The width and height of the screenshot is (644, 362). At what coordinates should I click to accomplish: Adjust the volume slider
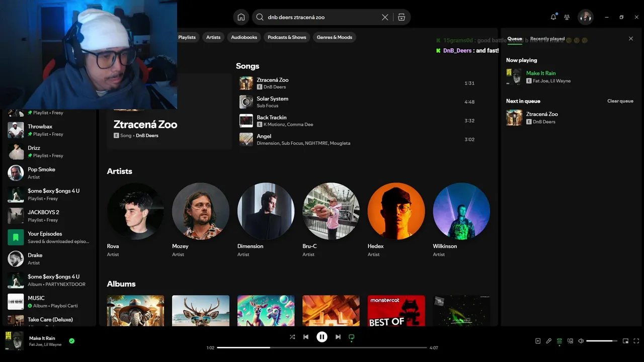602,341
